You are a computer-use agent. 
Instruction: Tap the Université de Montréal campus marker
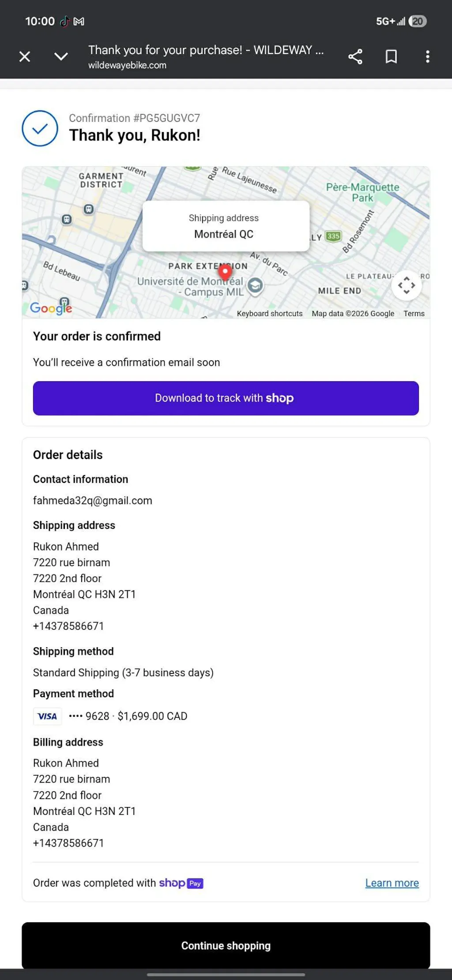point(255,286)
